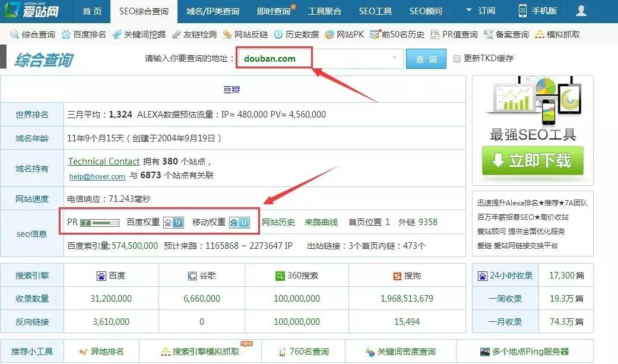Open the SEO顾问 tab
This screenshot has height=364, width=618.
[x=426, y=11]
